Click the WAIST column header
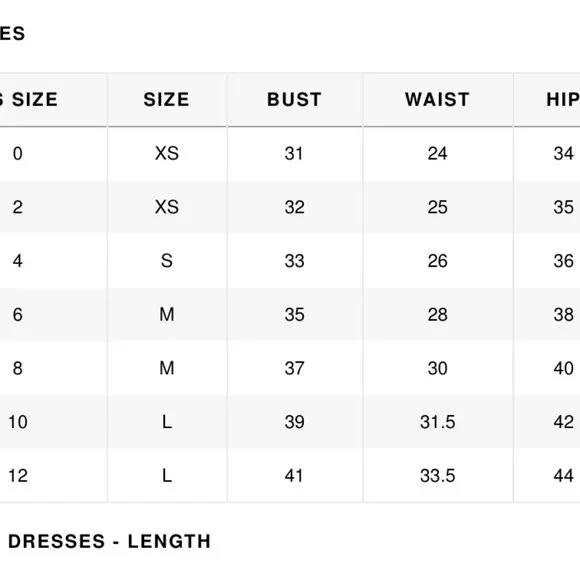The height and width of the screenshot is (580, 580). [x=438, y=100]
